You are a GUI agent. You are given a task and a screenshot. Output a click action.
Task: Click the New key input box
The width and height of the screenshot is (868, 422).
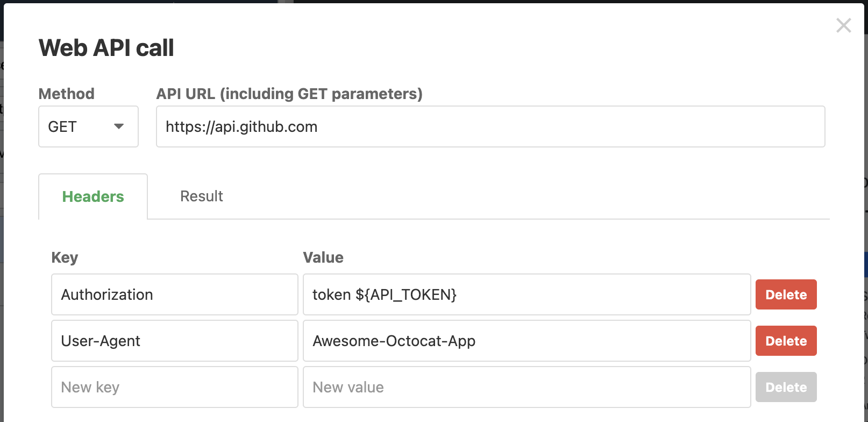click(174, 387)
